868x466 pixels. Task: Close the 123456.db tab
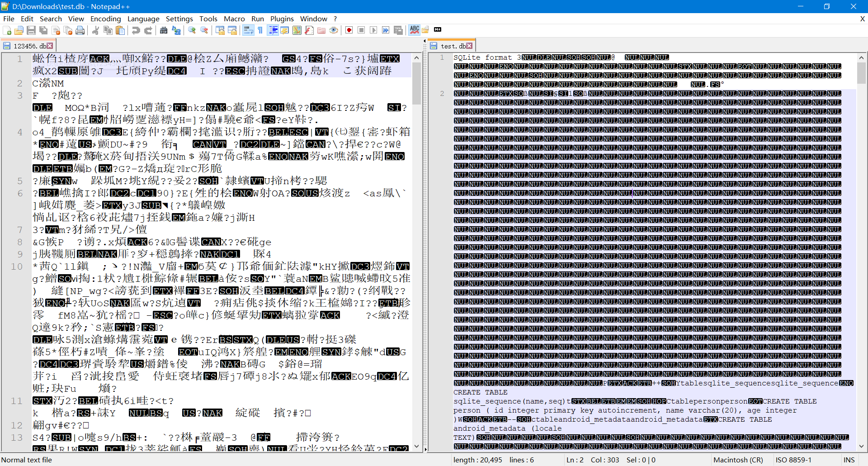point(50,46)
